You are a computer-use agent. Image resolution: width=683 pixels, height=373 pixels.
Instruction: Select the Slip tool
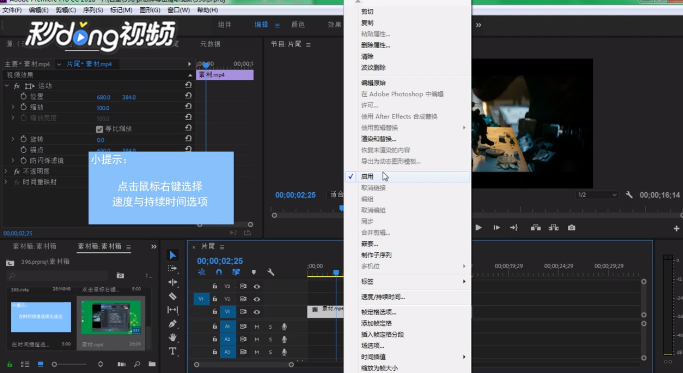[x=172, y=310]
